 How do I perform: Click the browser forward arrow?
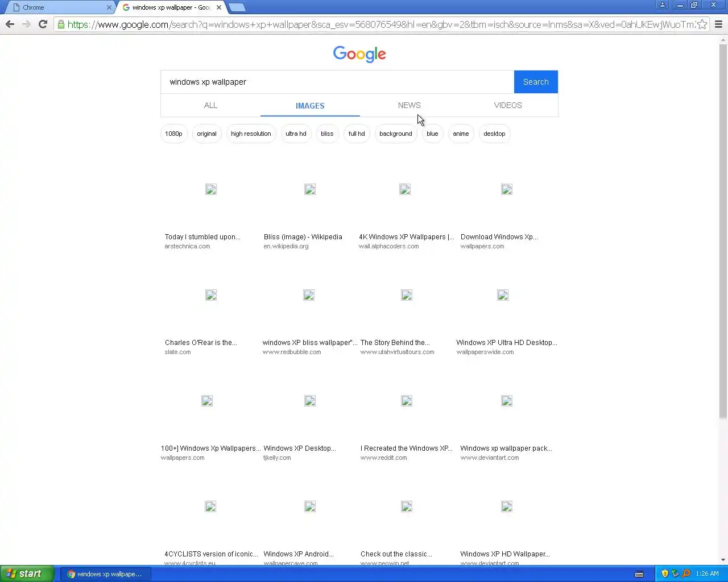[26, 24]
